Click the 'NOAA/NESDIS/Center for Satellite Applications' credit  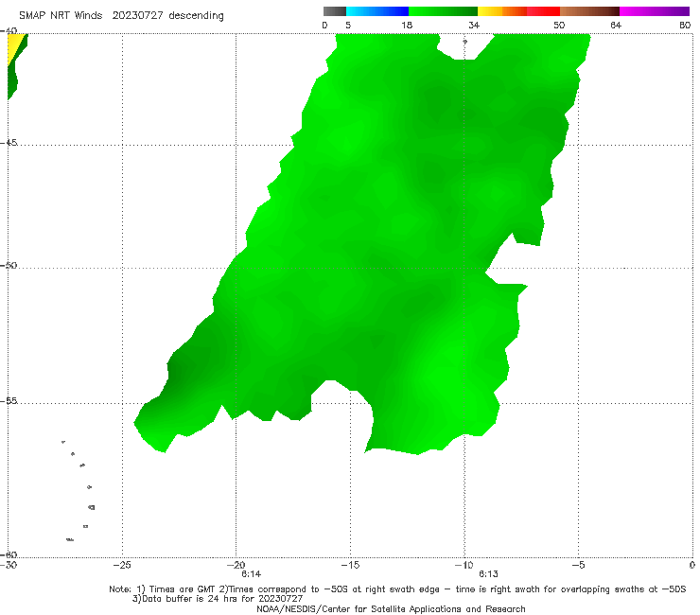point(391,609)
